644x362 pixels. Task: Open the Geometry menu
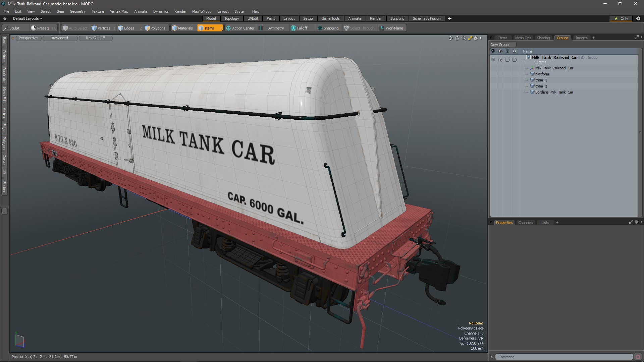pos(77,11)
